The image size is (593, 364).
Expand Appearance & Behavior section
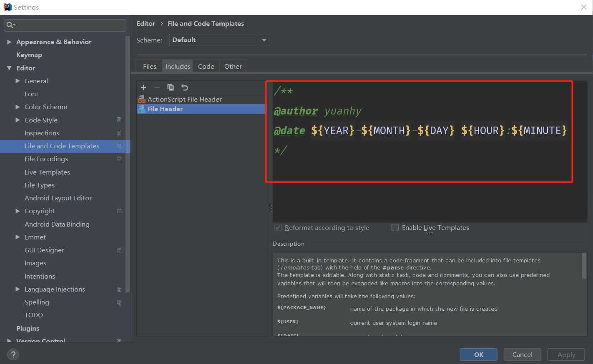[9, 42]
